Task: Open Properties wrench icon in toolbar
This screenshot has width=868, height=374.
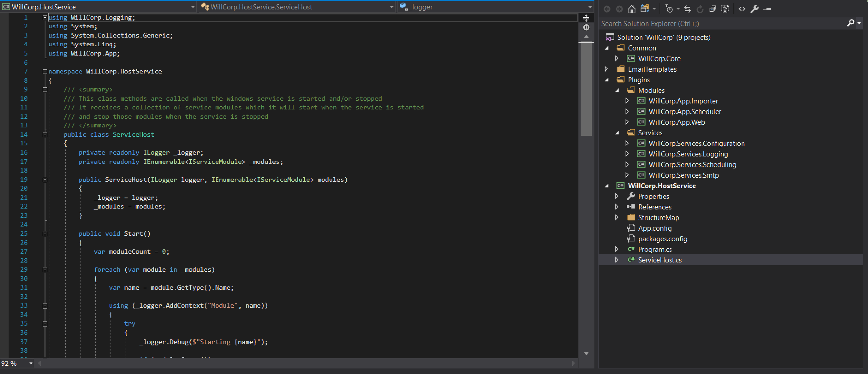Action: pyautogui.click(x=755, y=9)
